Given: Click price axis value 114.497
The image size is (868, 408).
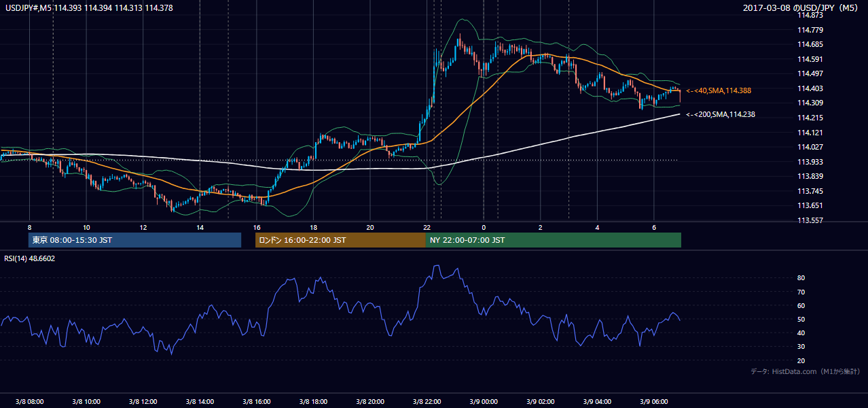Looking at the screenshot, I should pyautogui.click(x=810, y=73).
